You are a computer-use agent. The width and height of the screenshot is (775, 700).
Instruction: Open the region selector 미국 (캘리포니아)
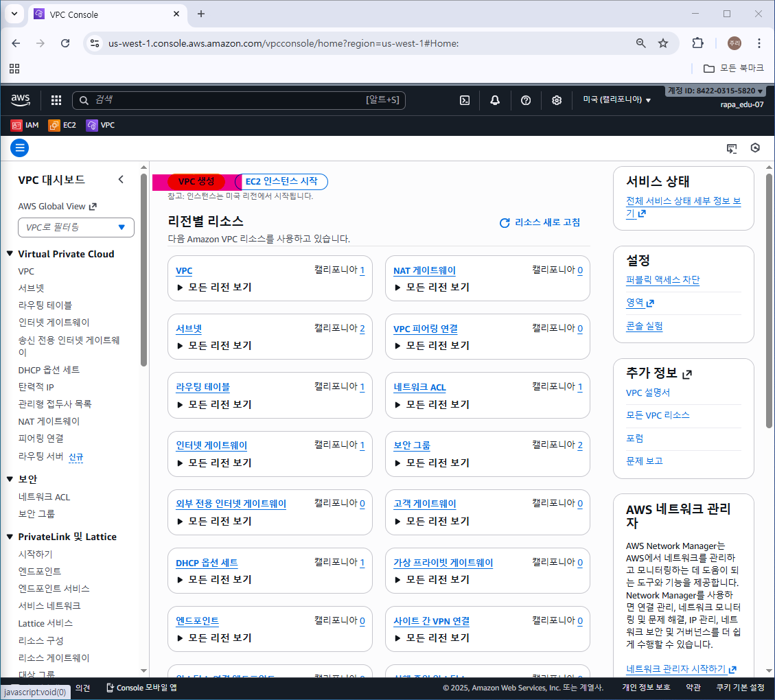point(616,100)
